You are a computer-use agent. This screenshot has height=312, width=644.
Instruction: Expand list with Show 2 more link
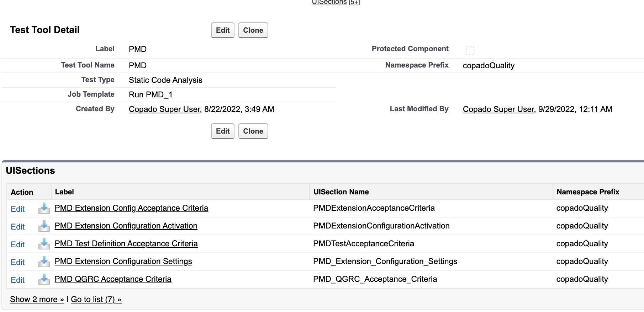pos(37,299)
